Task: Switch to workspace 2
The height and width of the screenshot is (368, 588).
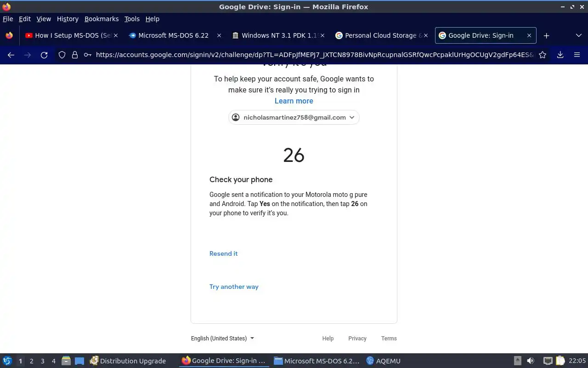Action: click(x=31, y=361)
